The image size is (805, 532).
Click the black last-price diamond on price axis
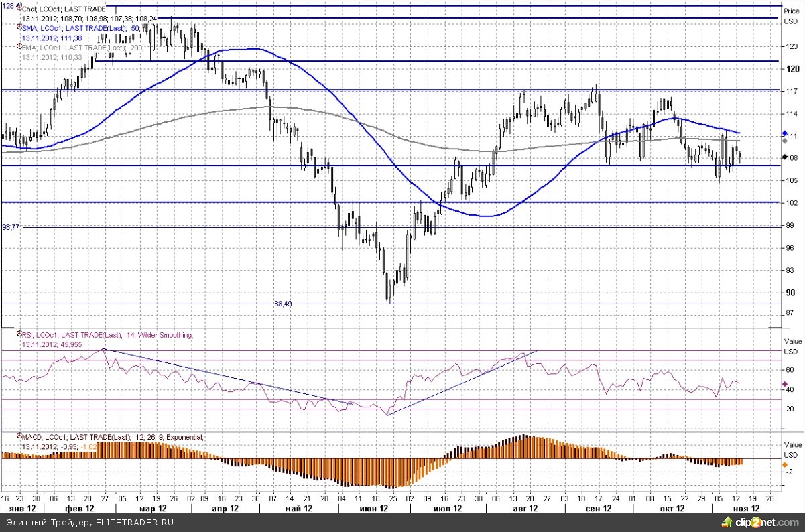784,156
